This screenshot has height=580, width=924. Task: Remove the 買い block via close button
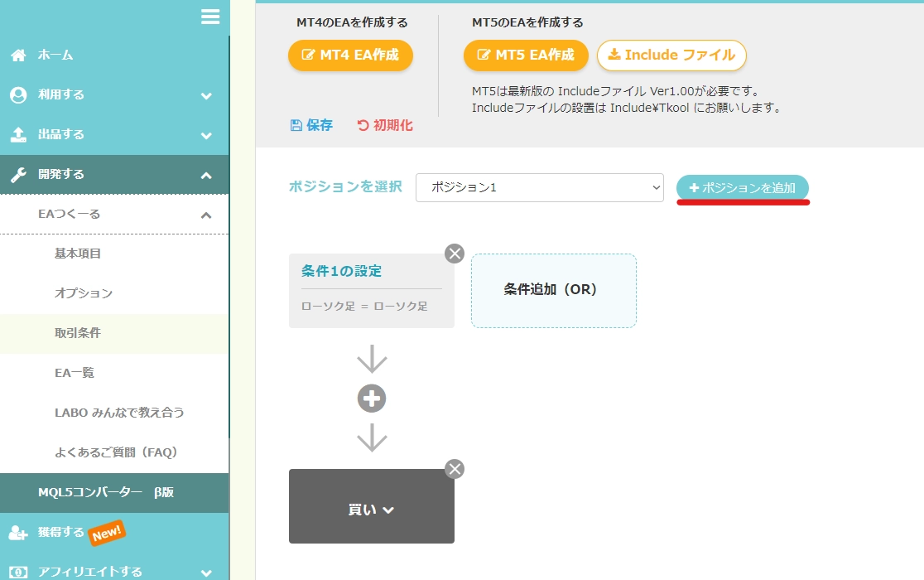(454, 468)
